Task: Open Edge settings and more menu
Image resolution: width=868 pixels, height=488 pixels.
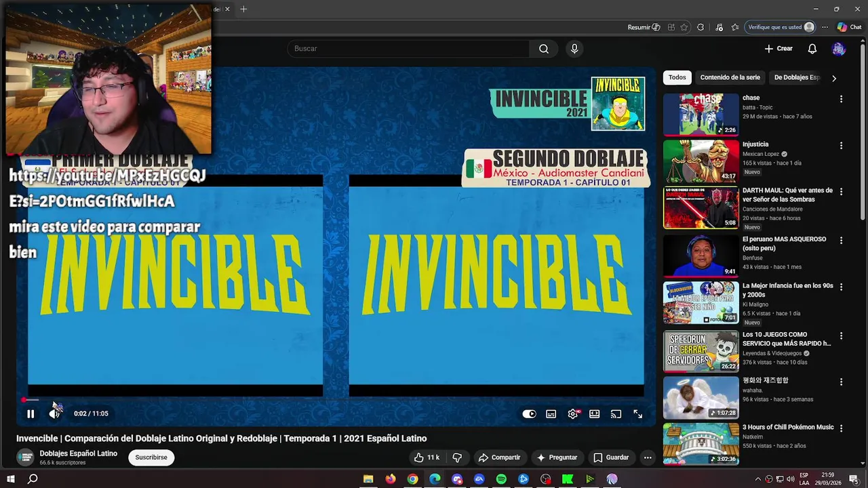Action: coord(825,27)
